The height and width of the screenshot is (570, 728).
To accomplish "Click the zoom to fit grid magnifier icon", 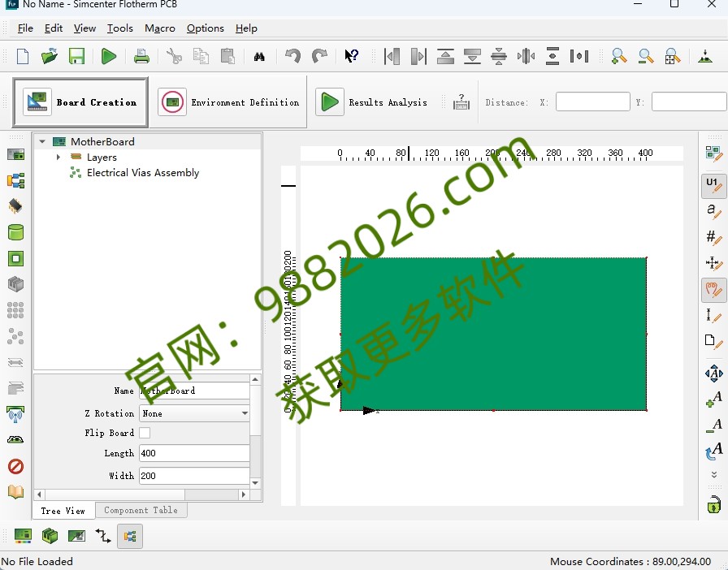I will [672, 56].
